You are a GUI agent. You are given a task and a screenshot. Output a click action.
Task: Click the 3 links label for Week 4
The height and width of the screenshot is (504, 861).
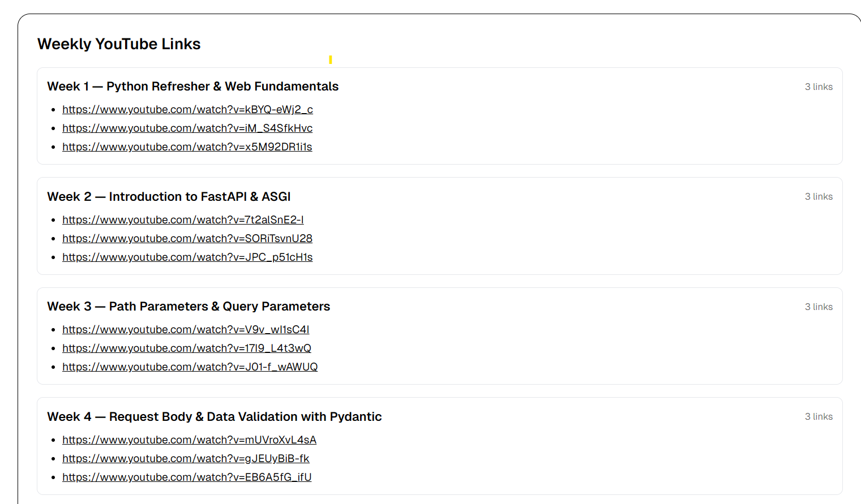click(x=819, y=416)
